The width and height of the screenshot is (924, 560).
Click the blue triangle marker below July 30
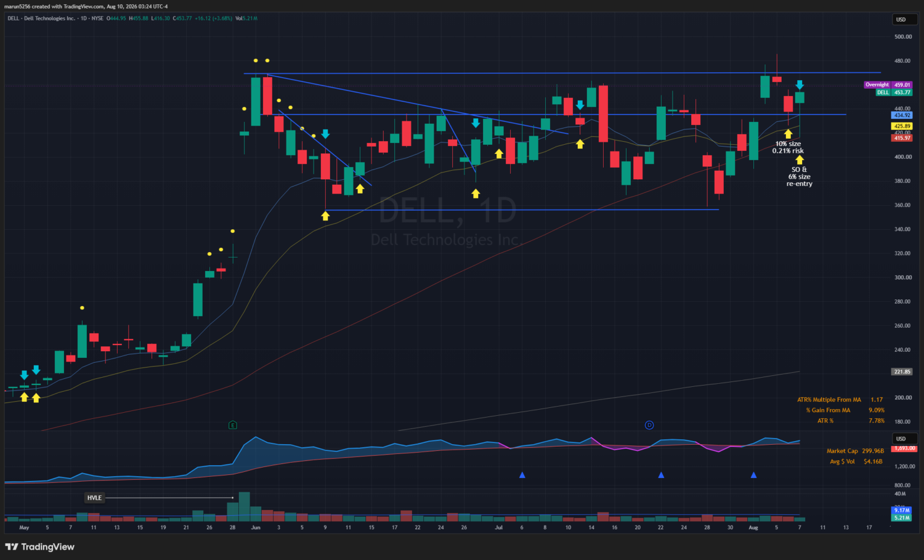[x=753, y=475]
